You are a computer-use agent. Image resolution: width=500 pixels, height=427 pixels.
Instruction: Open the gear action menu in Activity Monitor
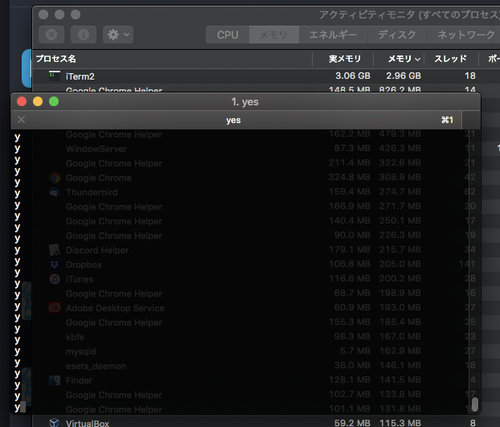[118, 35]
